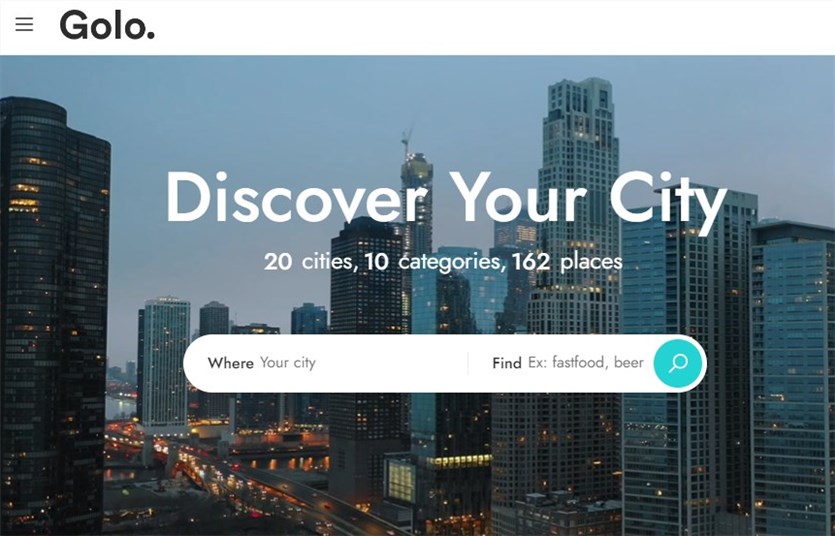Click the teal magnifier search button
Viewport: 835px width, 536px height.
click(x=678, y=363)
